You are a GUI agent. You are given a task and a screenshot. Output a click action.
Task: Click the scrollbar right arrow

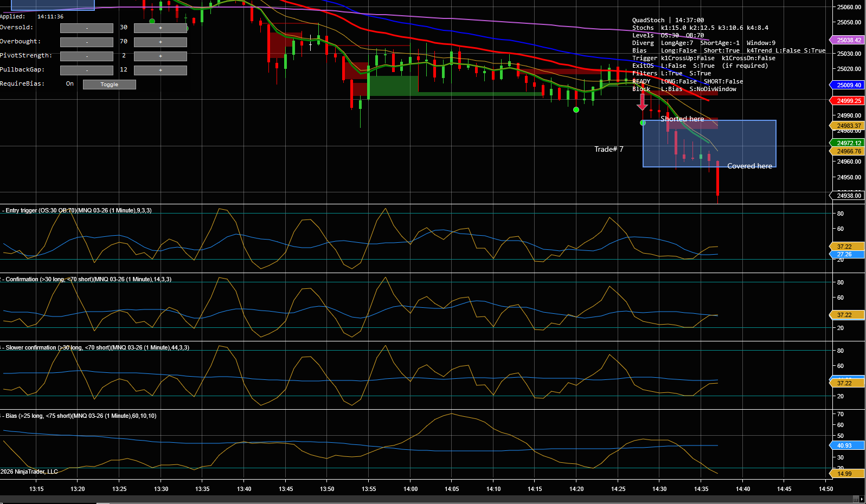[x=862, y=499]
